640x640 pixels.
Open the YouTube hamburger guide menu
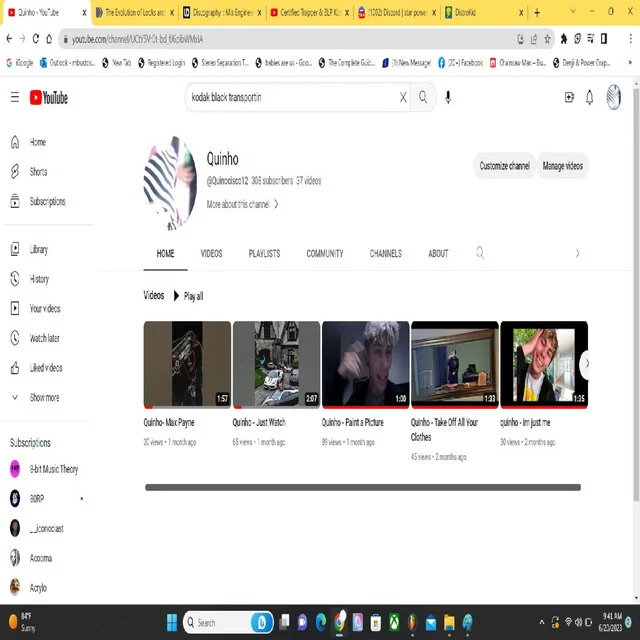click(15, 97)
